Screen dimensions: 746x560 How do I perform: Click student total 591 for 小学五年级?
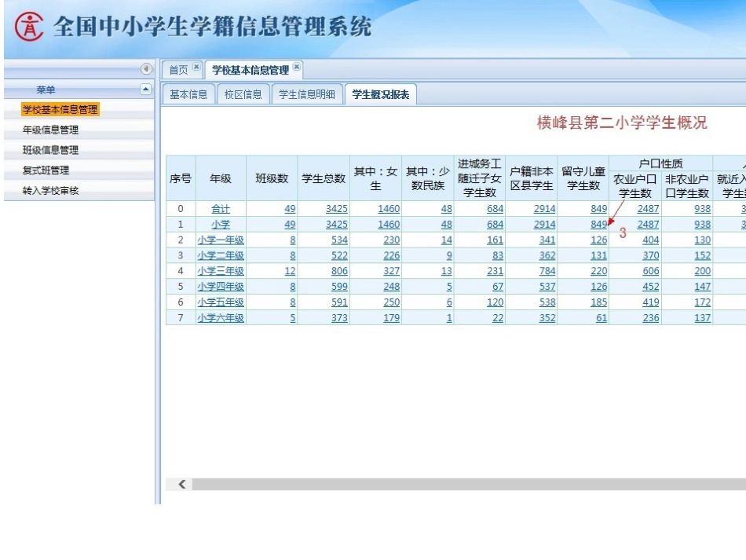tap(340, 302)
